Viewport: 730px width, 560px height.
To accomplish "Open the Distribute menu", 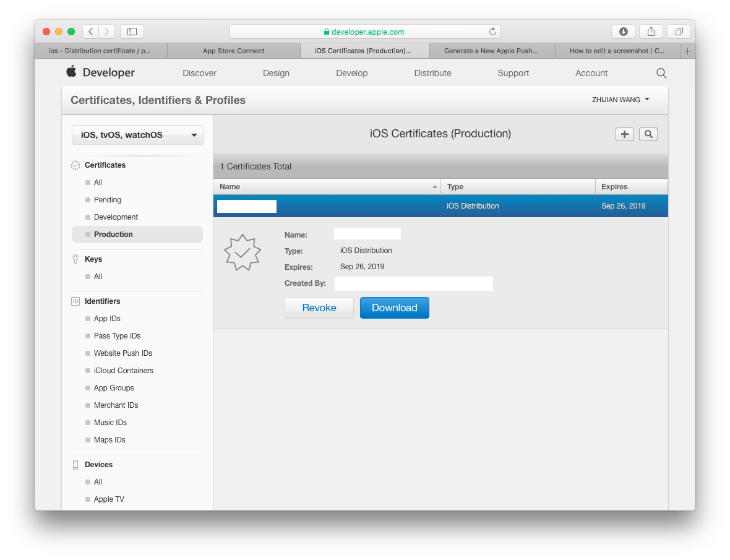I will tap(433, 73).
